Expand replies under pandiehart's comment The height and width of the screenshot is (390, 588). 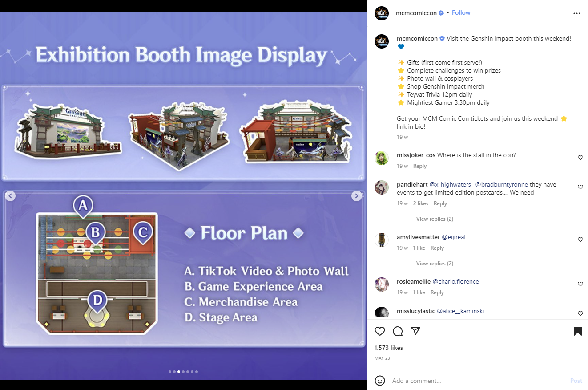coord(435,219)
